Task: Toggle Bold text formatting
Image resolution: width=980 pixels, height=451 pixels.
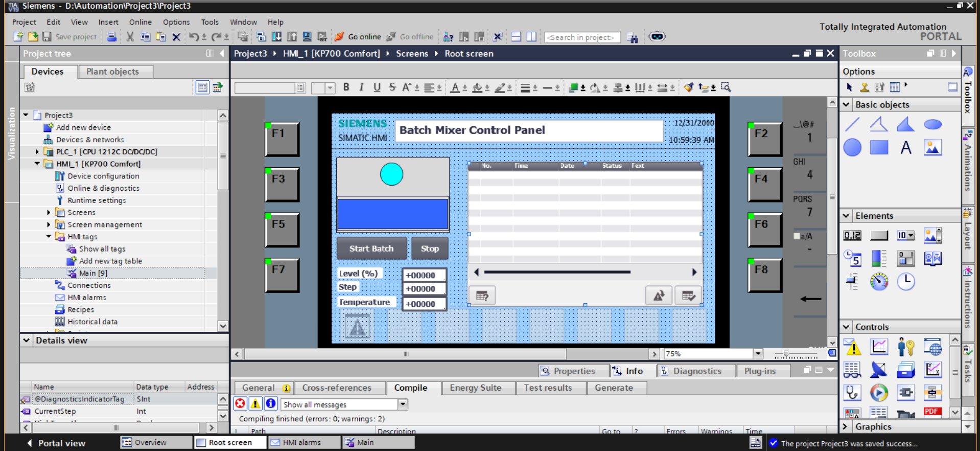Action: (x=346, y=87)
